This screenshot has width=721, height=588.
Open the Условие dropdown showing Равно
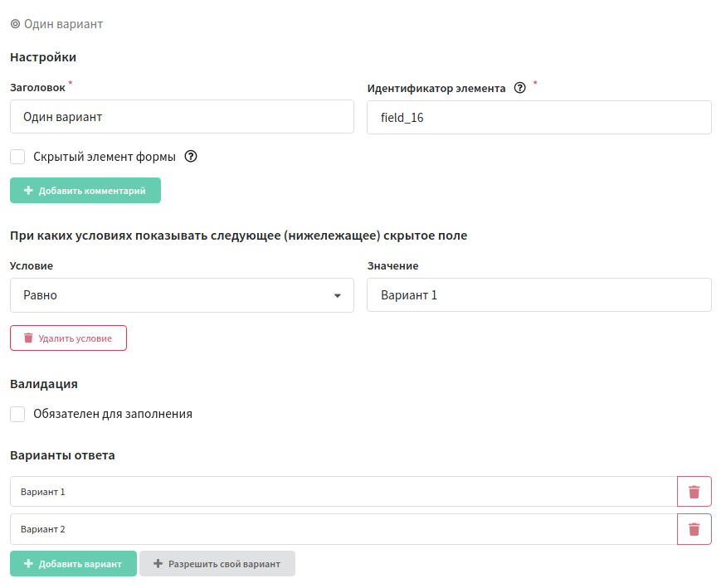pyautogui.click(x=182, y=295)
